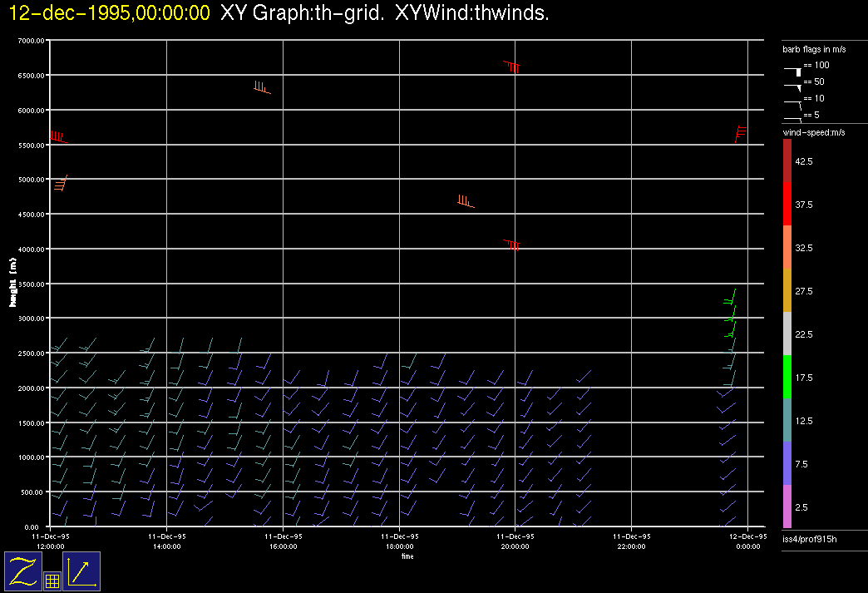Click the yellow date-time label in title
868x593 pixels.
(109, 13)
